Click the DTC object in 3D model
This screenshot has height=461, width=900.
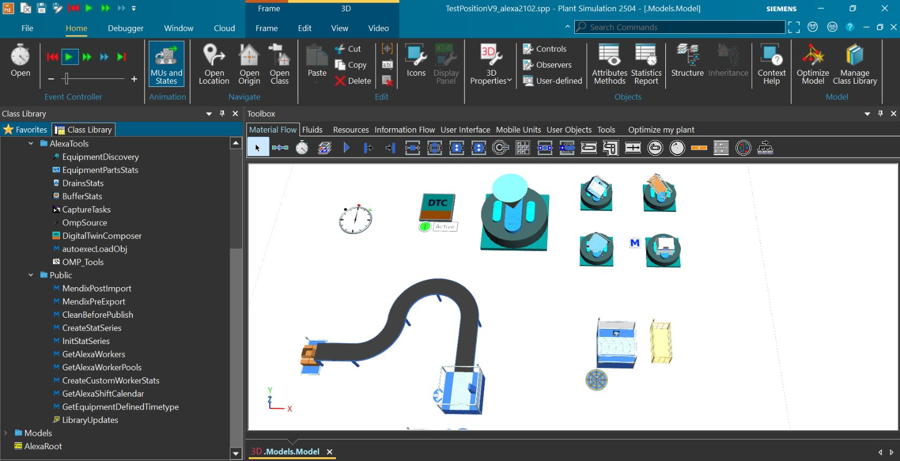click(437, 207)
